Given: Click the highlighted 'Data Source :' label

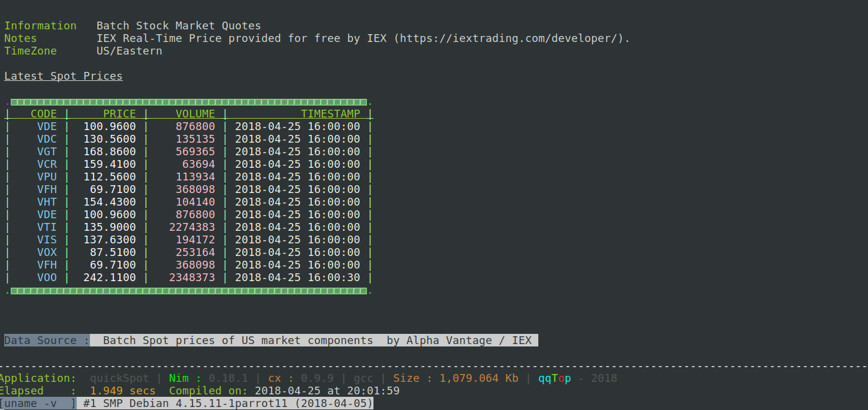Looking at the screenshot, I should coord(47,340).
